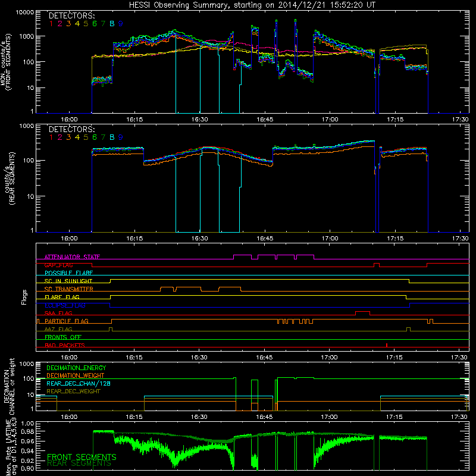
Task: Click the REAR_DEC_WEIGHT legend entry
Action: coord(73,392)
